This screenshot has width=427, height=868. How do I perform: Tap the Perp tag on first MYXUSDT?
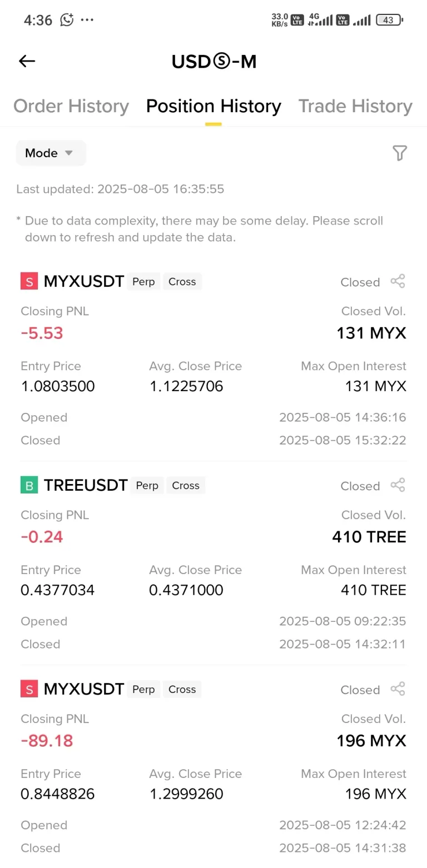[143, 281]
